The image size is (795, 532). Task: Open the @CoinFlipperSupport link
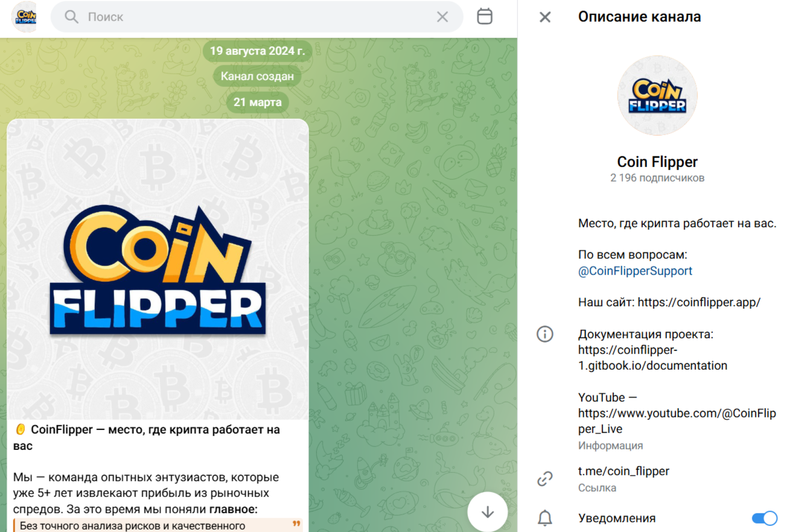click(x=635, y=271)
